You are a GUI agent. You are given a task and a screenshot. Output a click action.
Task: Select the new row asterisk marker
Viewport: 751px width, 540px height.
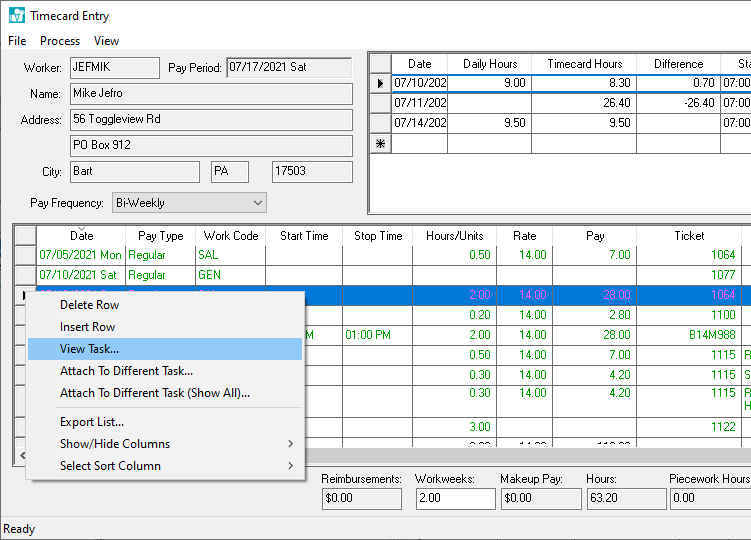(380, 144)
